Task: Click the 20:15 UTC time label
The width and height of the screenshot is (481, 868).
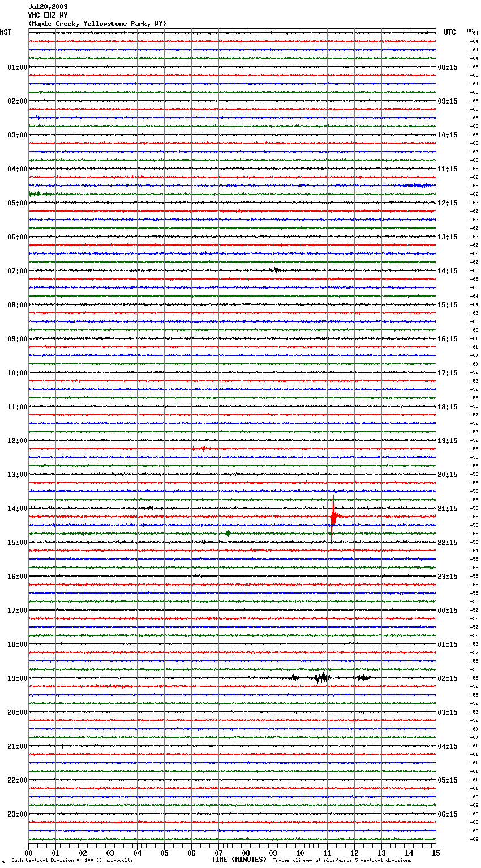Action: tap(448, 475)
